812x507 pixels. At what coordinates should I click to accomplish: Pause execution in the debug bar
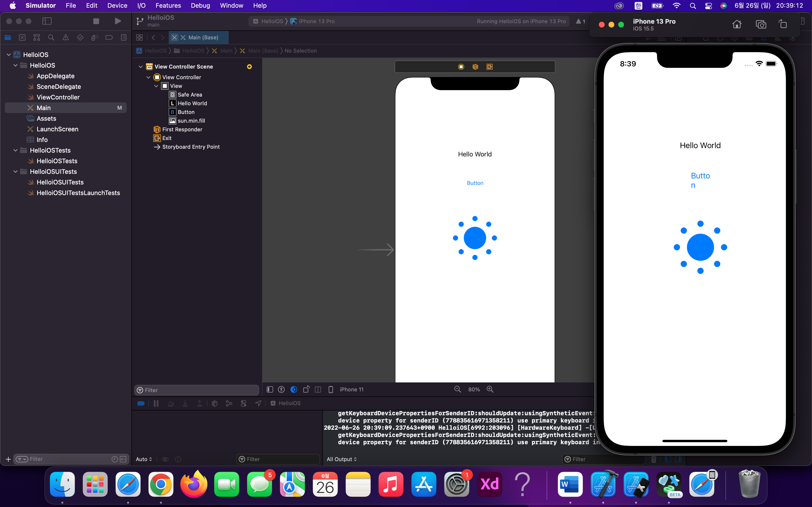[156, 403]
